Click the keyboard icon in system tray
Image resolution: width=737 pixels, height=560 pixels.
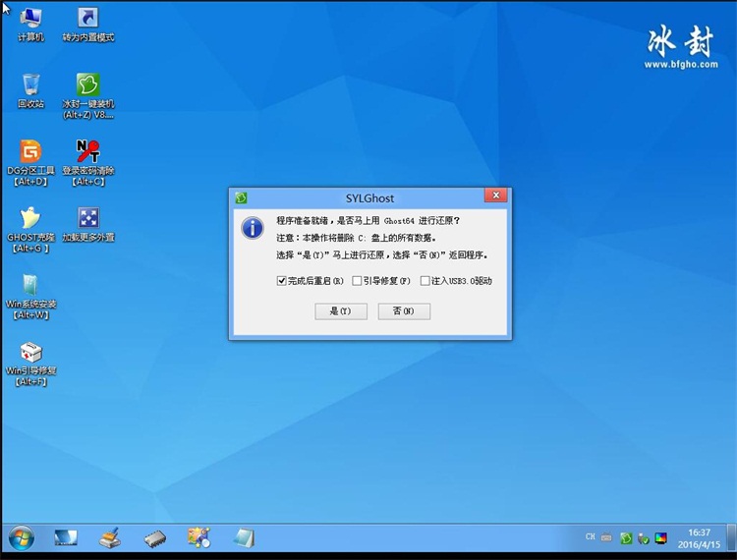(607, 537)
